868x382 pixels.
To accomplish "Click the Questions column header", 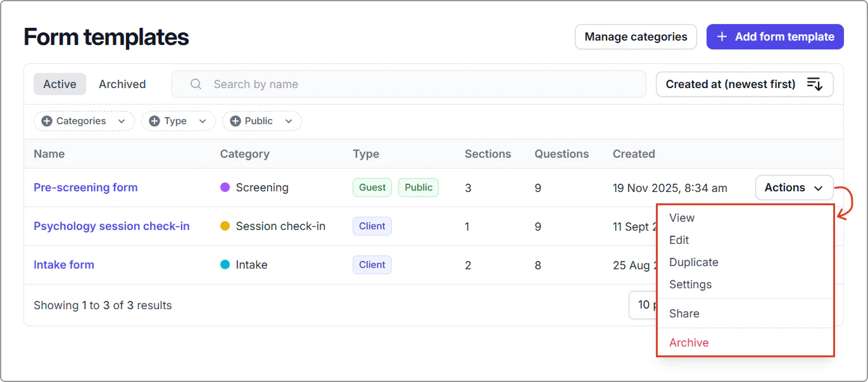I will [x=562, y=154].
